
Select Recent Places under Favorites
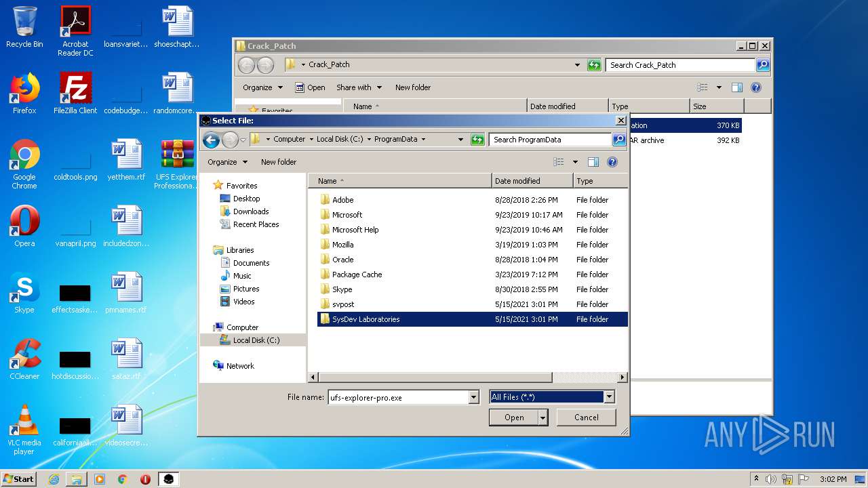tap(250, 224)
